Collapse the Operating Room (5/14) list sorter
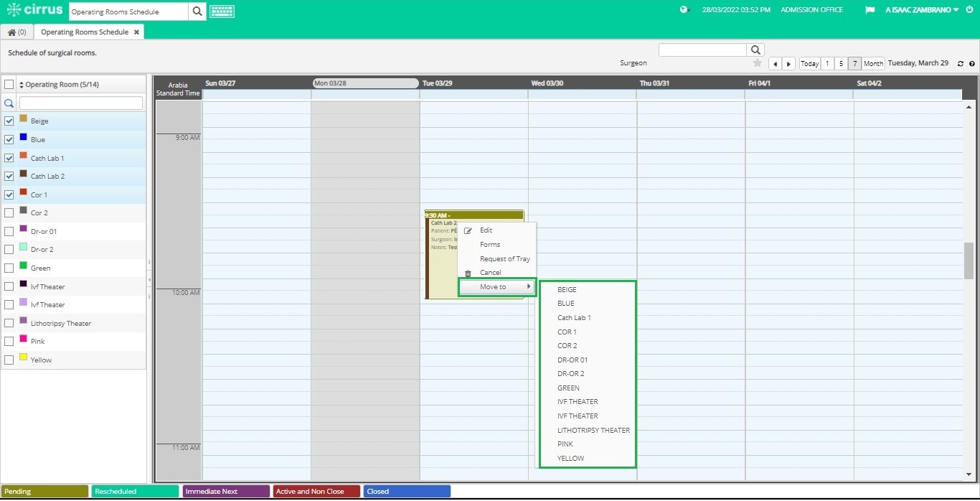 click(x=21, y=84)
